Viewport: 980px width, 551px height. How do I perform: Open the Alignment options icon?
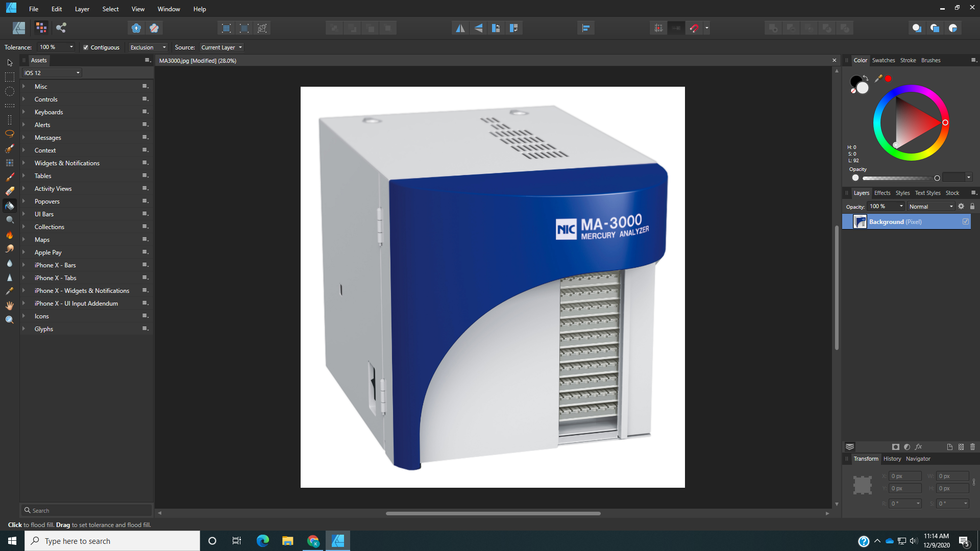click(586, 28)
